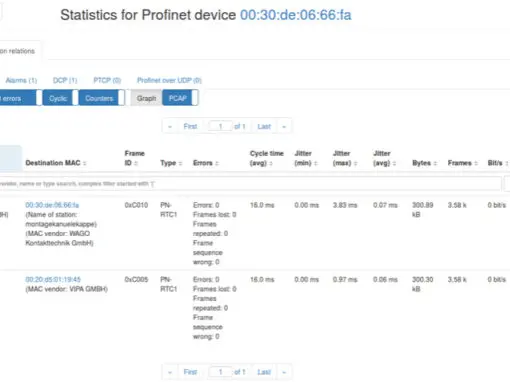
Task: Open the PTCP (0) tab
Action: (107, 80)
